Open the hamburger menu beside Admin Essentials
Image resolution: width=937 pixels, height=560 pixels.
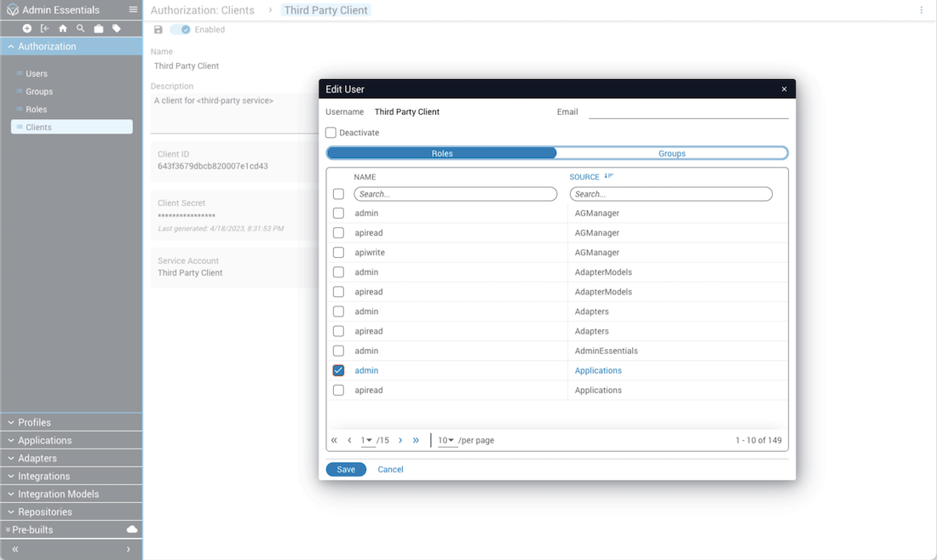coord(133,9)
